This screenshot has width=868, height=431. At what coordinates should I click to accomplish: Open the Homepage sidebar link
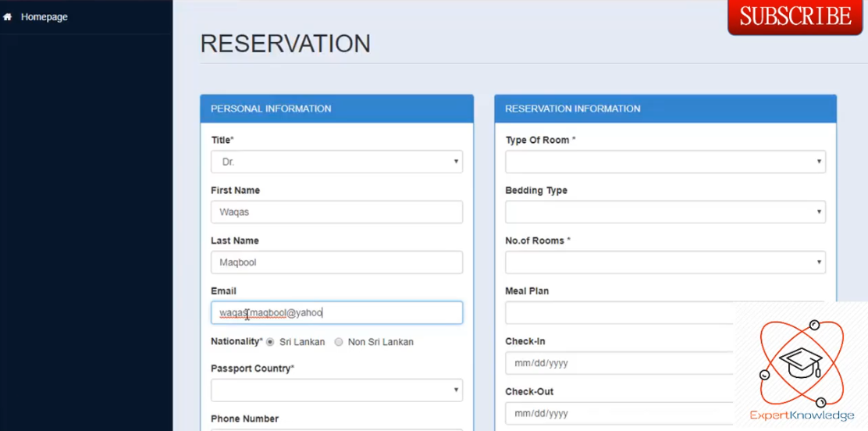point(44,17)
